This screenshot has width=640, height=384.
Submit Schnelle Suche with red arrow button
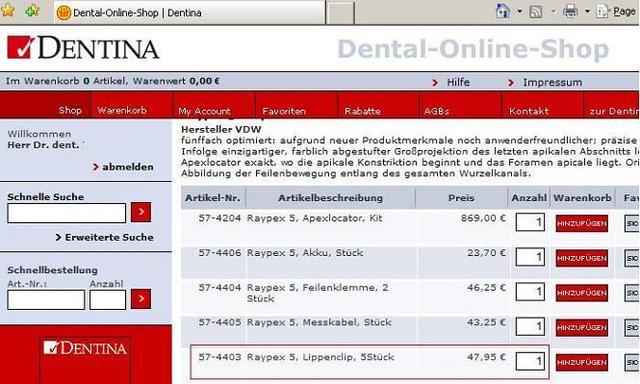tap(141, 212)
